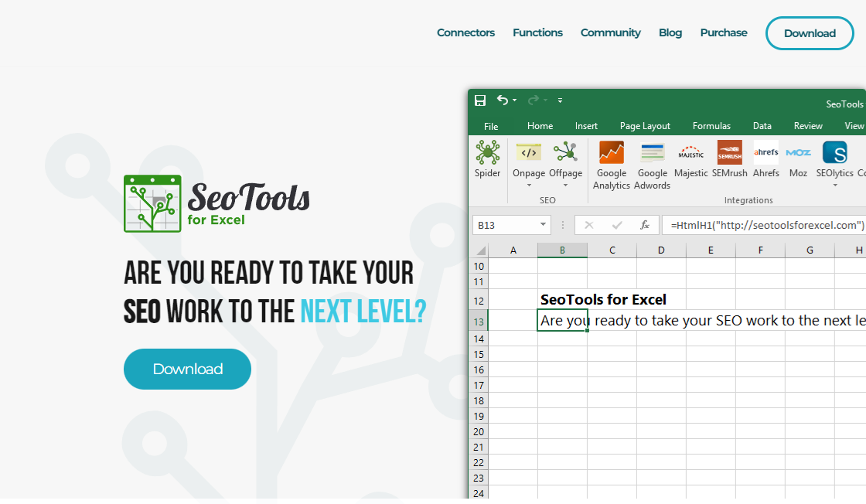Expand the SEOlytics dropdown arrow
Screen dimensions: 866x504
point(835,186)
